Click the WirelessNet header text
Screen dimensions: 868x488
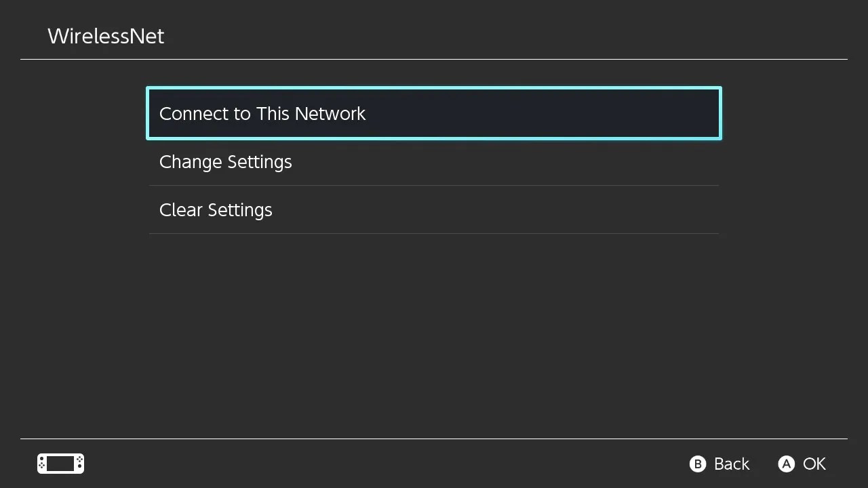coord(106,36)
